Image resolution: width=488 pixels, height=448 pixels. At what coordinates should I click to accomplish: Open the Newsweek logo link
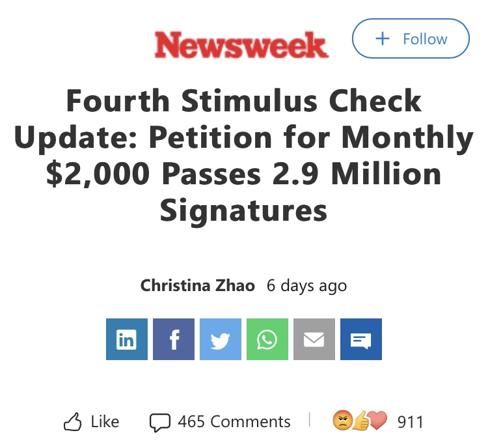click(241, 44)
